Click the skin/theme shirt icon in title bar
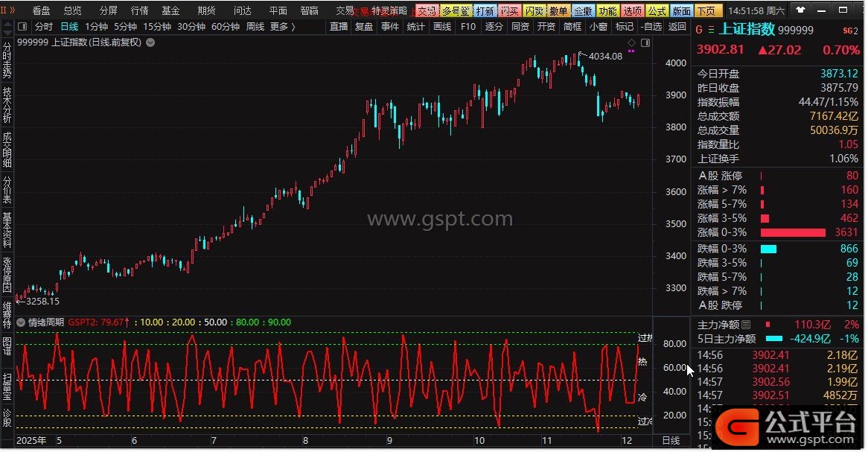 point(800,10)
